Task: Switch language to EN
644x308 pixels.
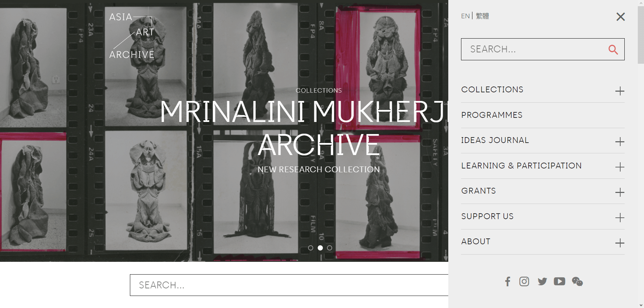Action: tap(465, 16)
